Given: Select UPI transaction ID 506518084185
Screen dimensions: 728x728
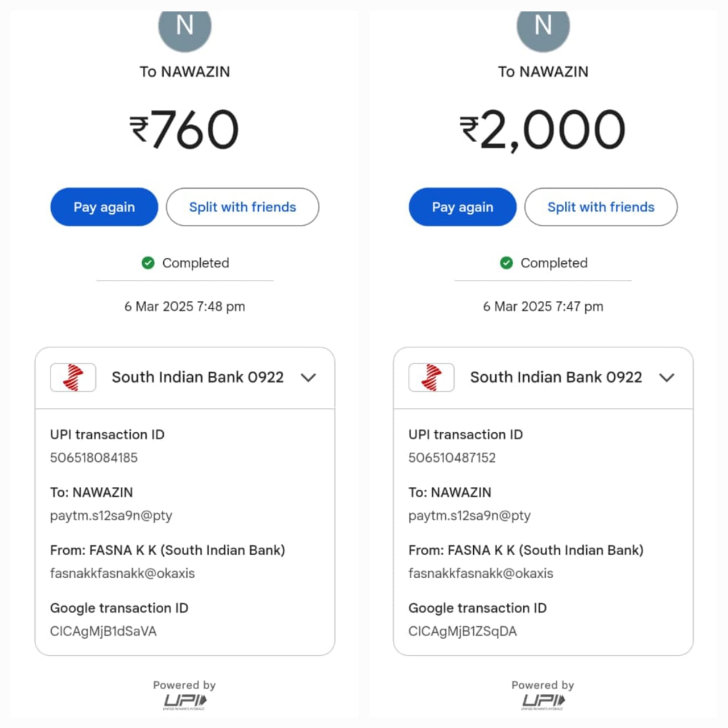Looking at the screenshot, I should tap(94, 458).
